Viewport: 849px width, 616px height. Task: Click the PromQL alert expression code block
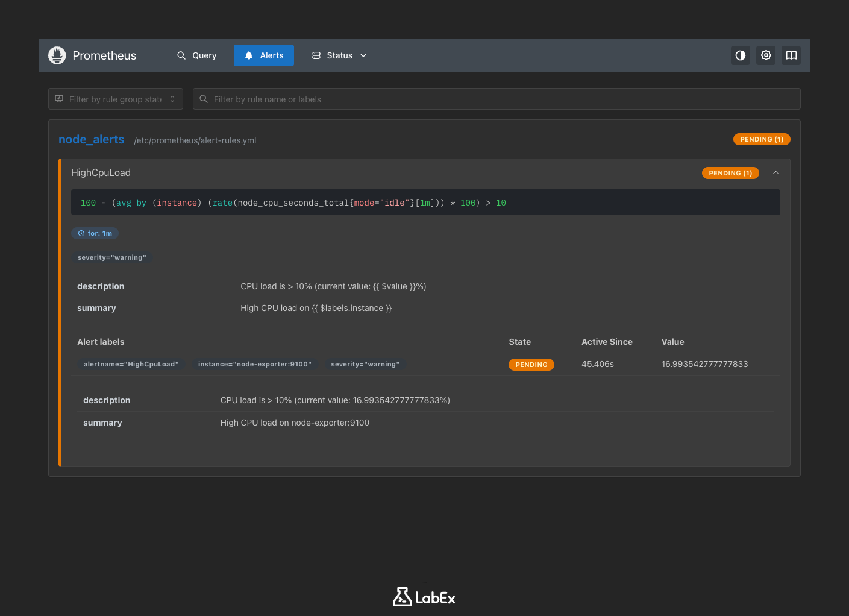tap(425, 203)
